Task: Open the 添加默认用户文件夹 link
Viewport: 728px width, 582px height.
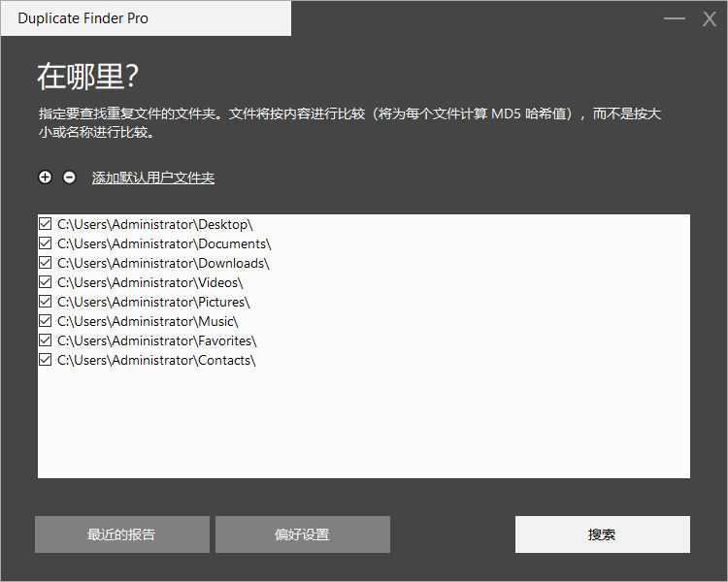Action: (x=153, y=178)
